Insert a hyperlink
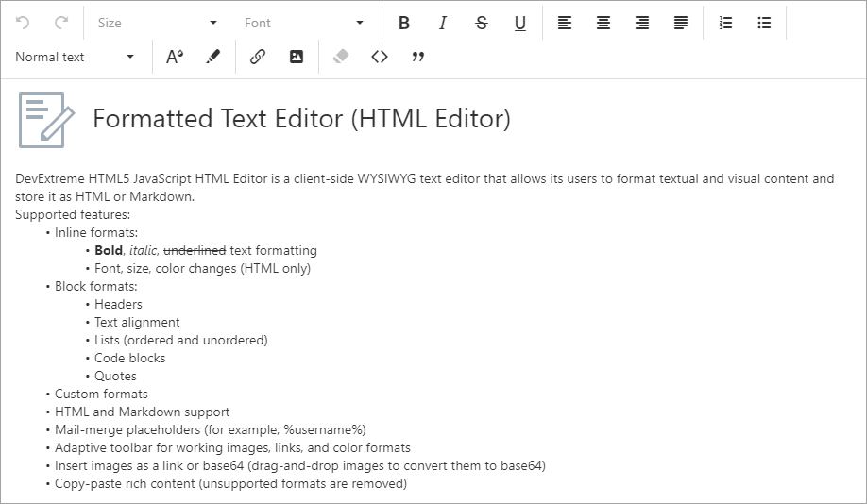 [x=258, y=57]
